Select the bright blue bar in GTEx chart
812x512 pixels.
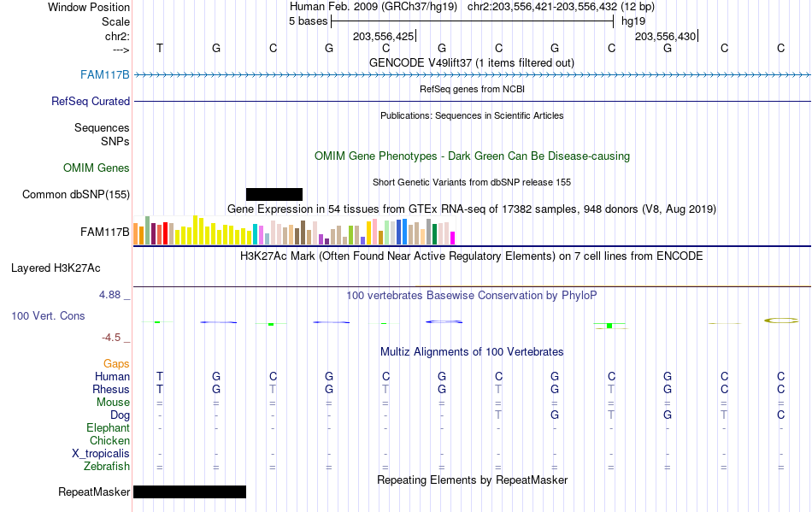tap(404, 232)
